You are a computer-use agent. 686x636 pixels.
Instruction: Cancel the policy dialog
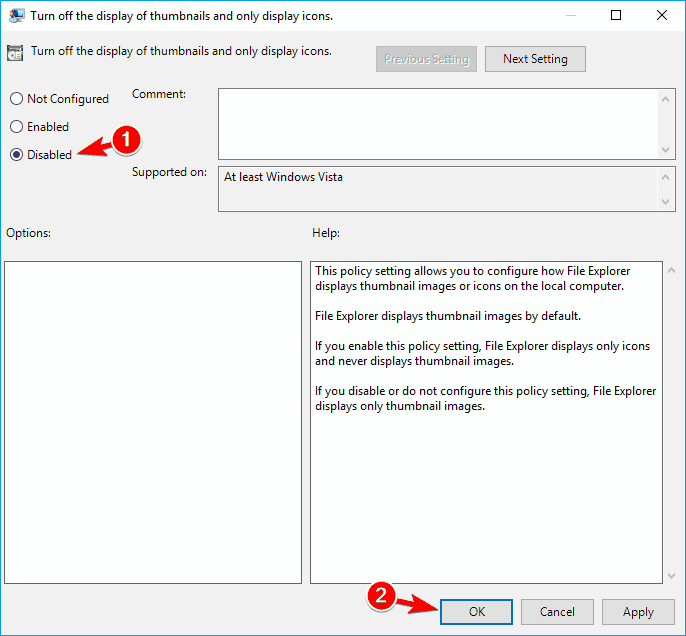pyautogui.click(x=557, y=612)
